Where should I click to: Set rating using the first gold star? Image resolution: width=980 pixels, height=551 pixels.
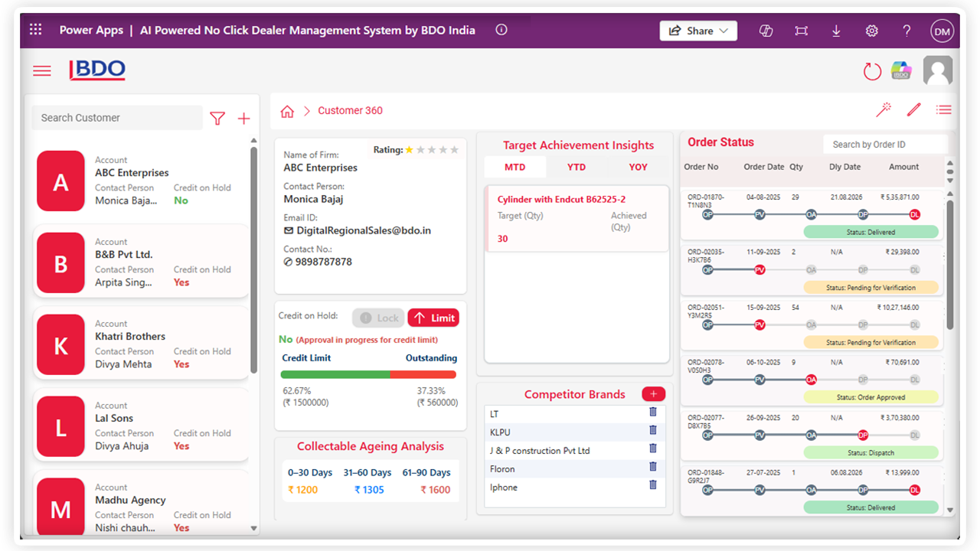point(410,150)
